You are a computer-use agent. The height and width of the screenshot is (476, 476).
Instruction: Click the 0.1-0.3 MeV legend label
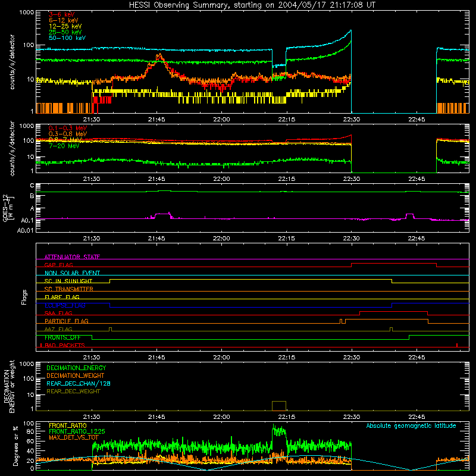click(x=68, y=129)
